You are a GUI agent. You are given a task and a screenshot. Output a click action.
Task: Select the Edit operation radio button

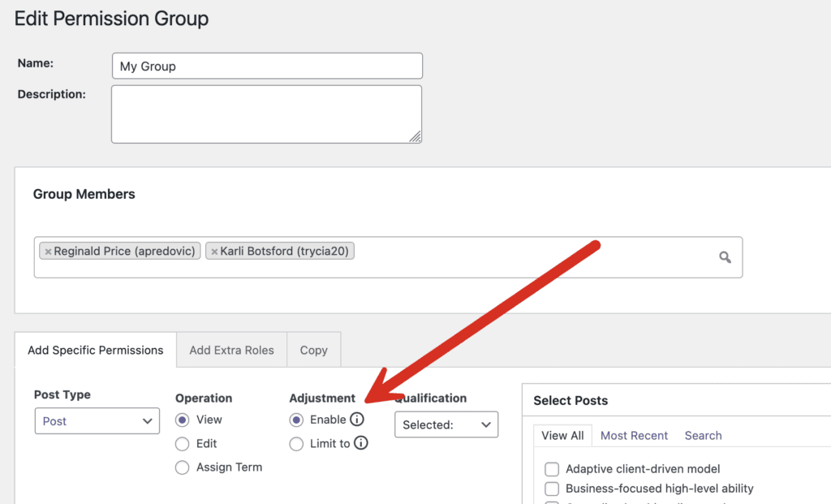click(x=182, y=443)
